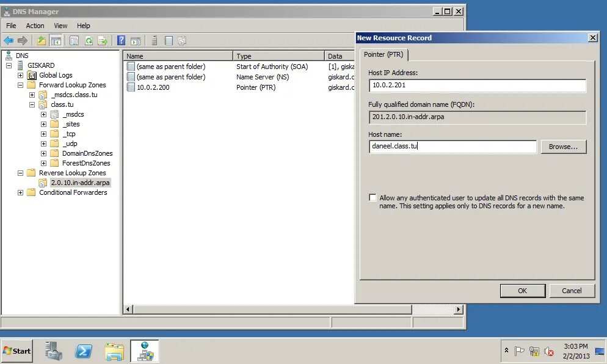This screenshot has height=364, width=607.
Task: Enable Allow any authenticated user checkbox
Action: (373, 197)
